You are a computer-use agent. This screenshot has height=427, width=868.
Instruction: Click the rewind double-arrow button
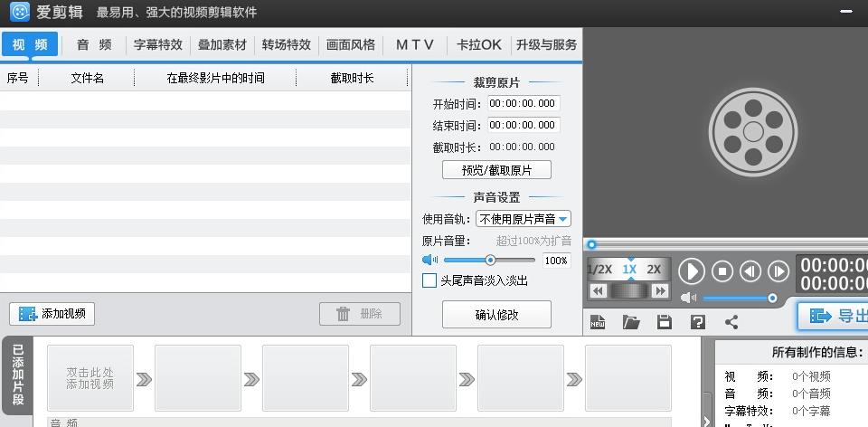[598, 290]
